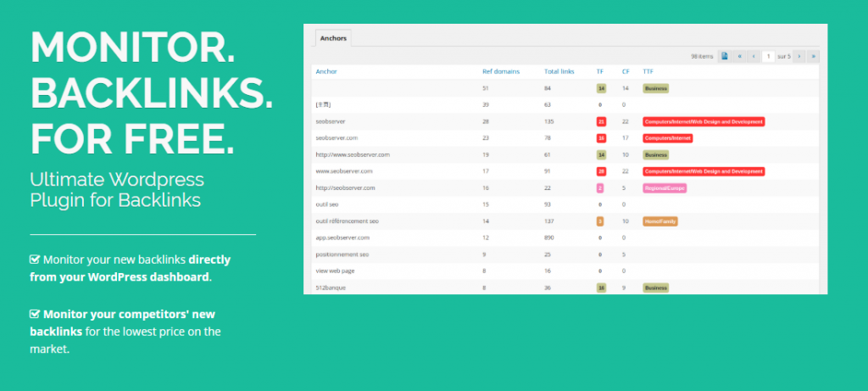Click 'Monitor your competitors' new backlinks' bold text
The height and width of the screenshot is (391, 868).
[x=122, y=323]
